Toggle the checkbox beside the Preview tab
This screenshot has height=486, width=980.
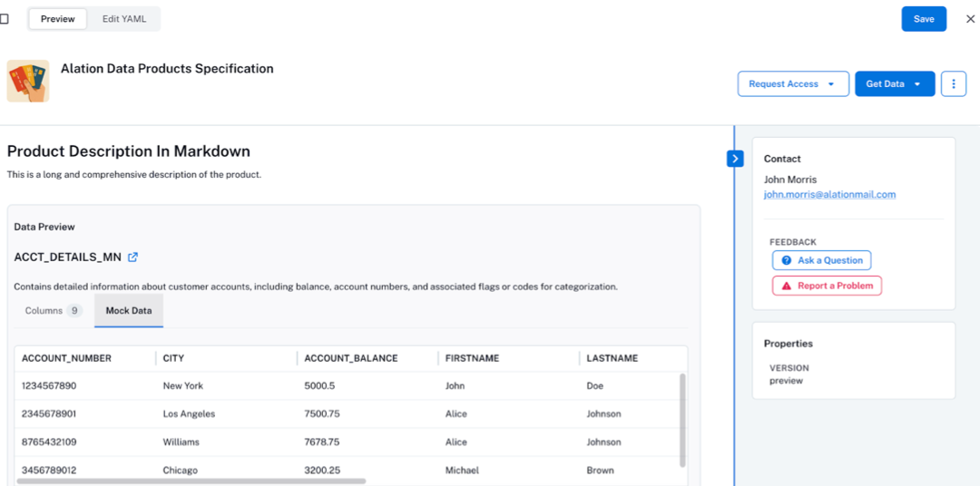[x=4, y=19]
